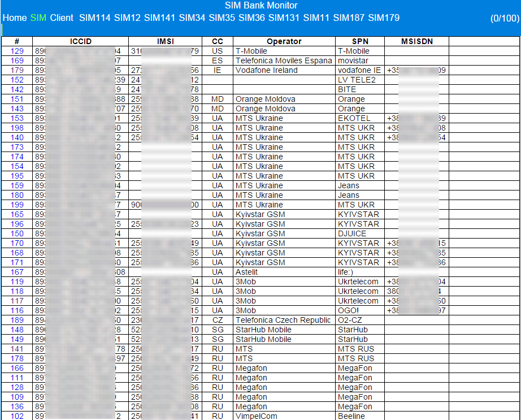The width and height of the screenshot is (521, 420).
Task: Go to SIM131 in header
Action: click(x=284, y=18)
